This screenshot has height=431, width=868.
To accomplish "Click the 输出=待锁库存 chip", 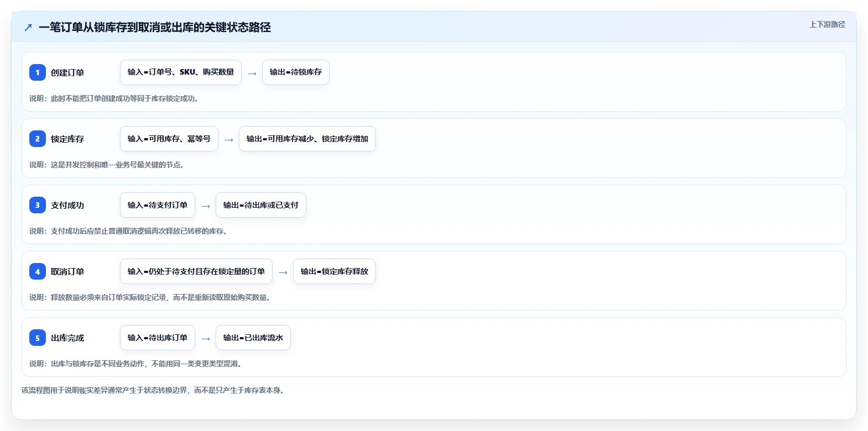I will [x=296, y=72].
